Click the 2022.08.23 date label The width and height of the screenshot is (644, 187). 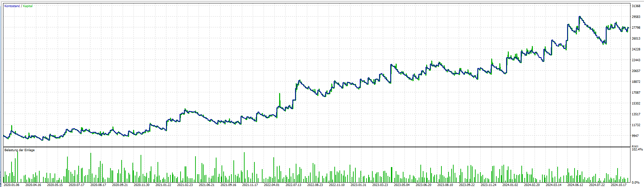coord(315,185)
